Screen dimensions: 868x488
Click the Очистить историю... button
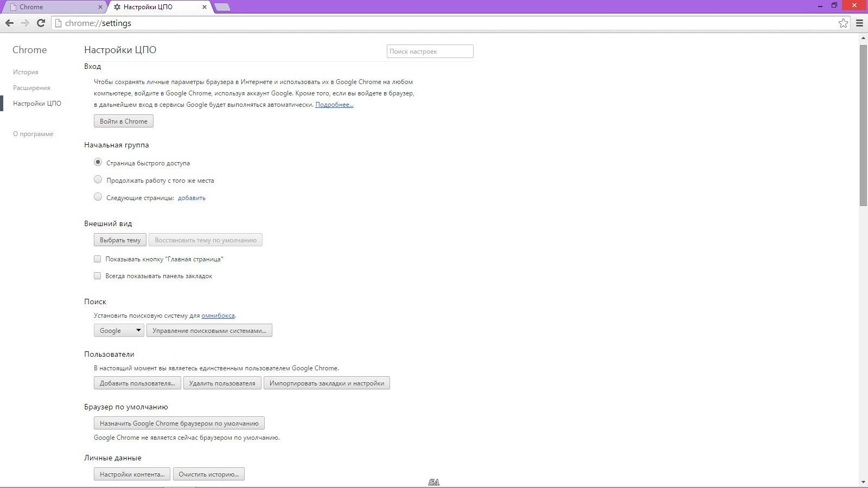(x=209, y=474)
